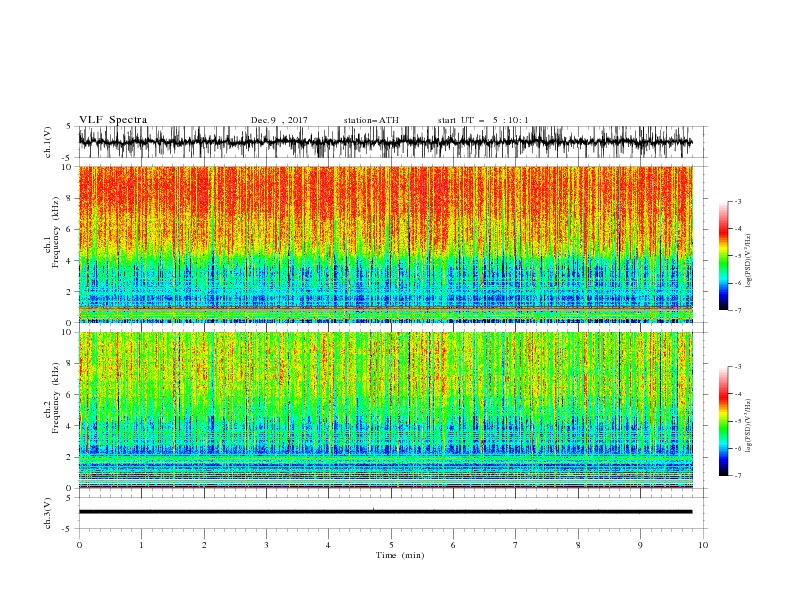792x612 pixels.
Task: Click the "log(PSD)(V²/Hz)" label beside ch.2 colorbar
Action: (748, 425)
